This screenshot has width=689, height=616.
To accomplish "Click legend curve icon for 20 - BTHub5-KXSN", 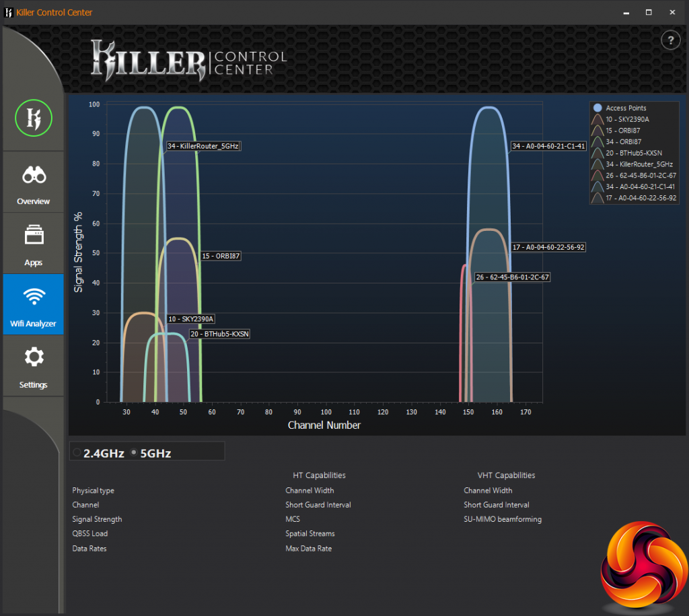I will point(597,153).
